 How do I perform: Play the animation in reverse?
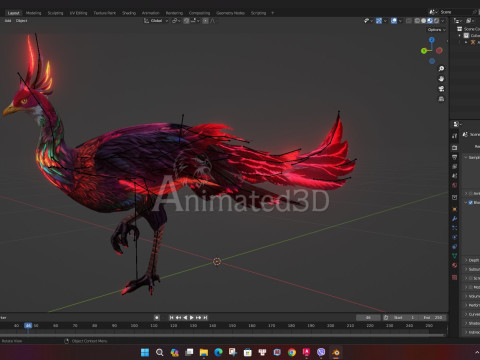point(185,318)
